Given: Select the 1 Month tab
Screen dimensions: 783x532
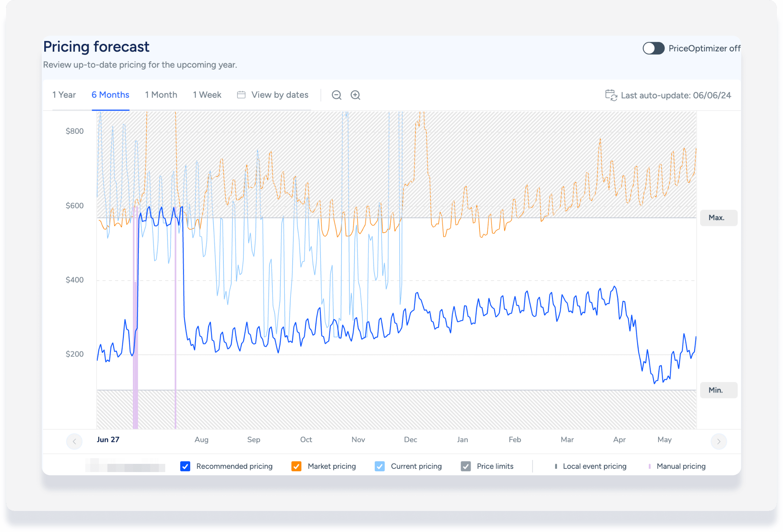Looking at the screenshot, I should (161, 95).
